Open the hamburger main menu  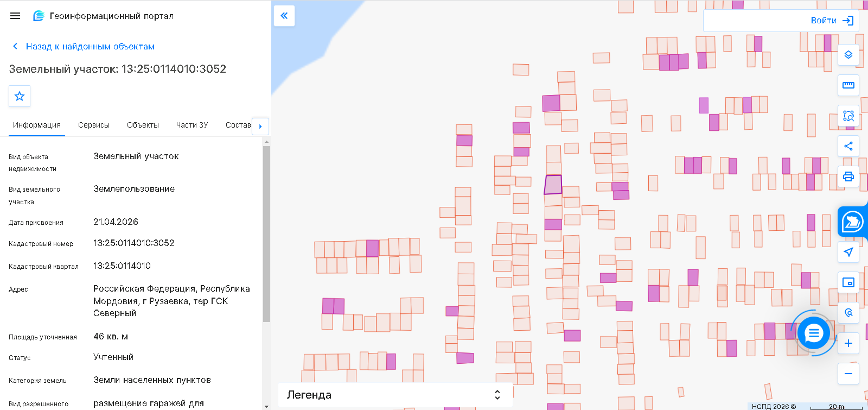click(15, 16)
